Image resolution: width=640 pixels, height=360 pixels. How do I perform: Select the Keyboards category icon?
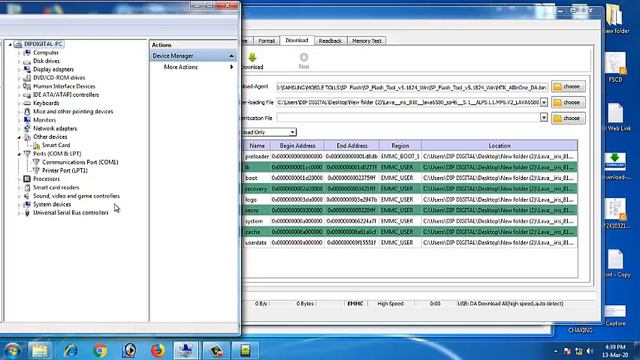click(27, 103)
